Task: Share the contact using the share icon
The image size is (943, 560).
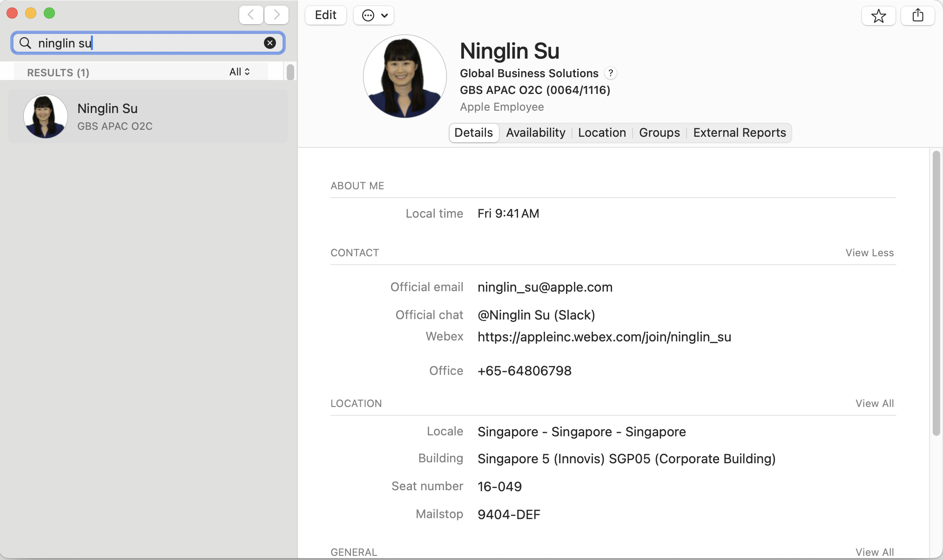Action: point(918,15)
